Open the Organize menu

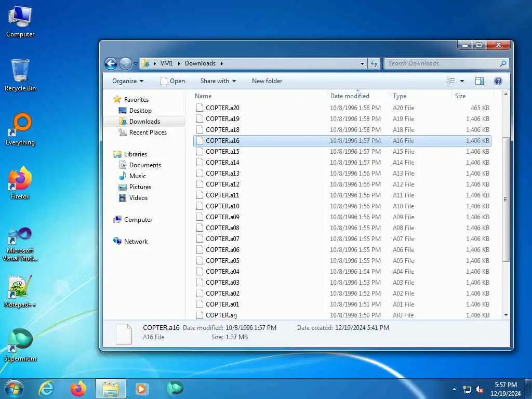[x=128, y=81]
